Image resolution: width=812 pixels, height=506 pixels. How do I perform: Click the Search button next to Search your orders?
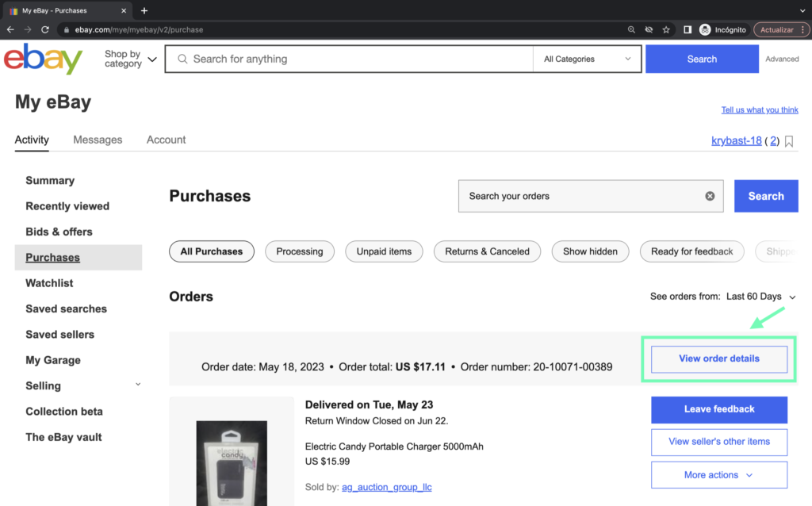click(766, 196)
